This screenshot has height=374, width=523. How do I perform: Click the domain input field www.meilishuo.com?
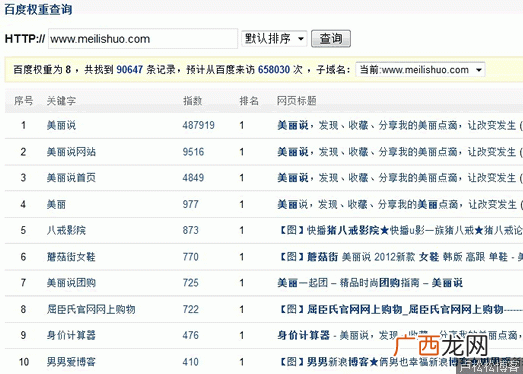pyautogui.click(x=143, y=39)
